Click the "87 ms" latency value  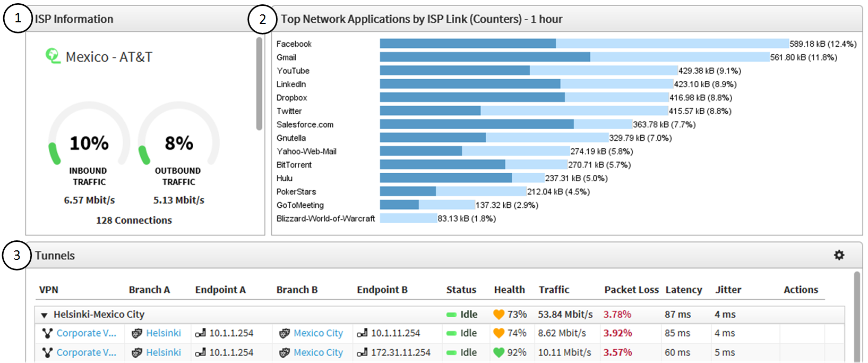pyautogui.click(x=678, y=315)
